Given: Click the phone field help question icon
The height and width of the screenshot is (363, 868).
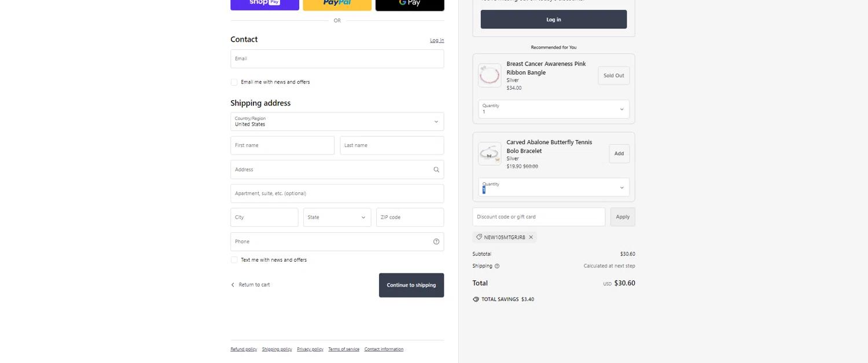Looking at the screenshot, I should tap(436, 241).
